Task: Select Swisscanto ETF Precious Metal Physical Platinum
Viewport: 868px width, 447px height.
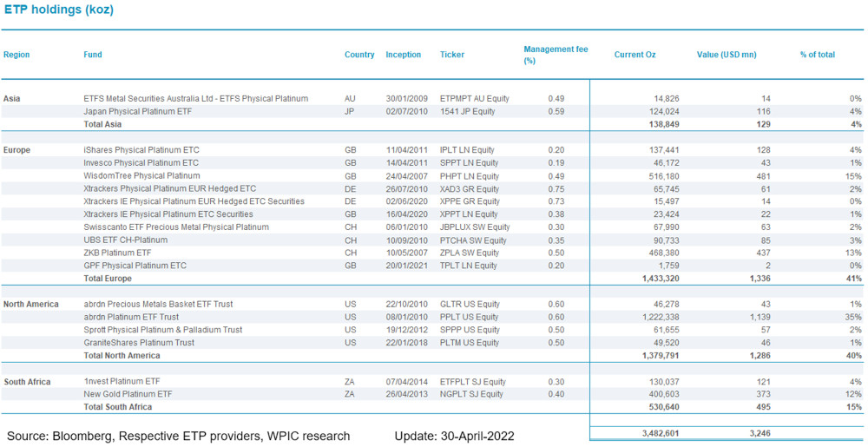Action: pos(176,227)
